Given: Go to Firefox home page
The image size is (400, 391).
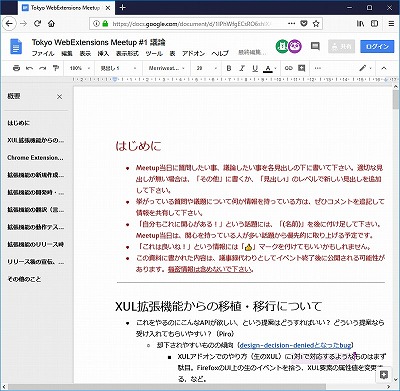Looking at the screenshot, I should point(51,23).
